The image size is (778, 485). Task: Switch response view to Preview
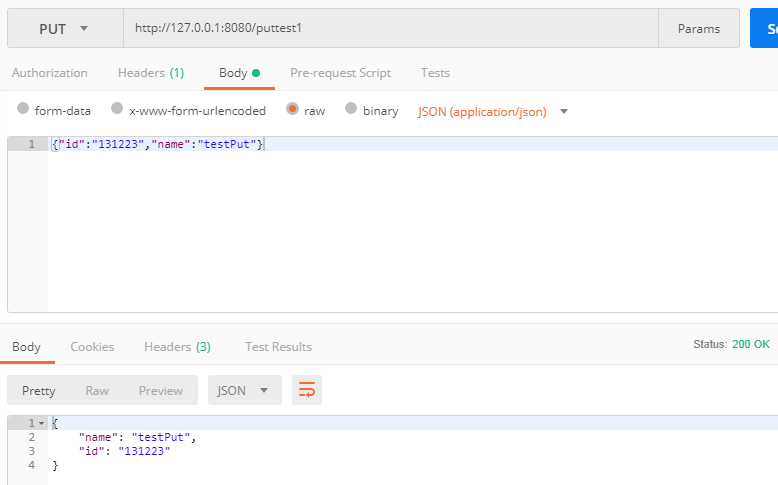pos(161,391)
